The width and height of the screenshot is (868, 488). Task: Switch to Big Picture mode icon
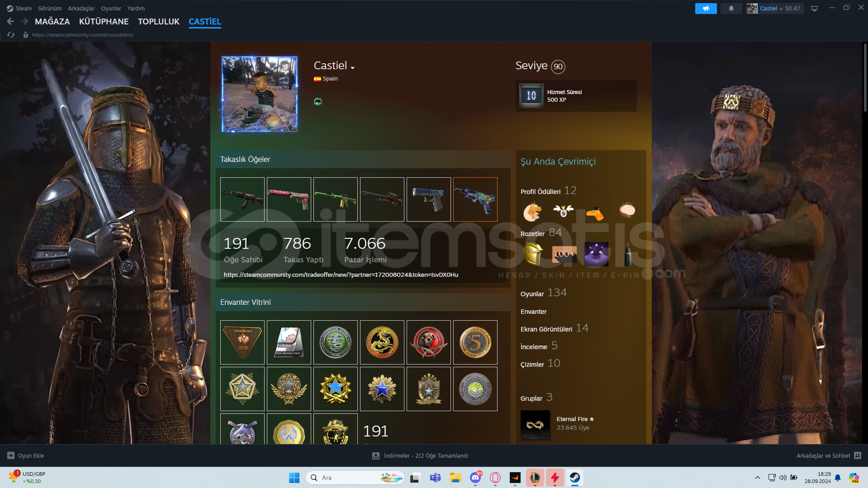click(x=814, y=8)
